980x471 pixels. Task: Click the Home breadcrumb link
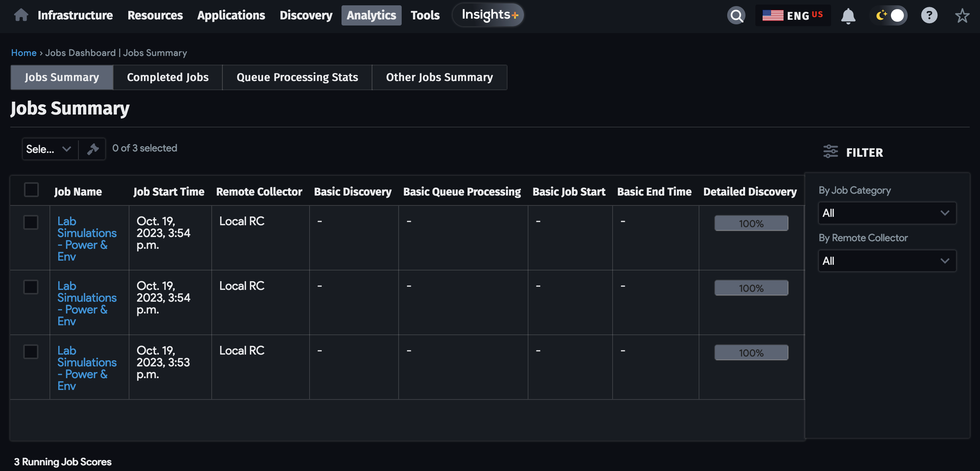[x=24, y=53]
